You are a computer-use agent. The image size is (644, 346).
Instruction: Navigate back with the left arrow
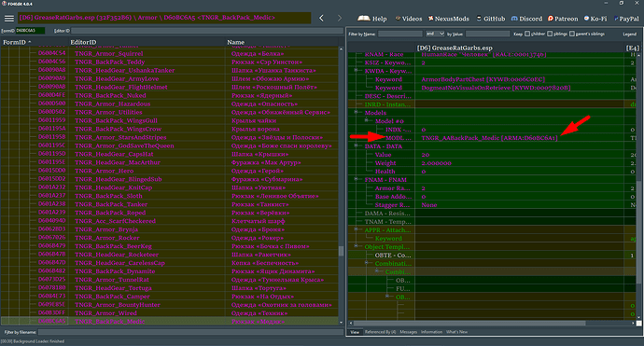[x=322, y=18]
